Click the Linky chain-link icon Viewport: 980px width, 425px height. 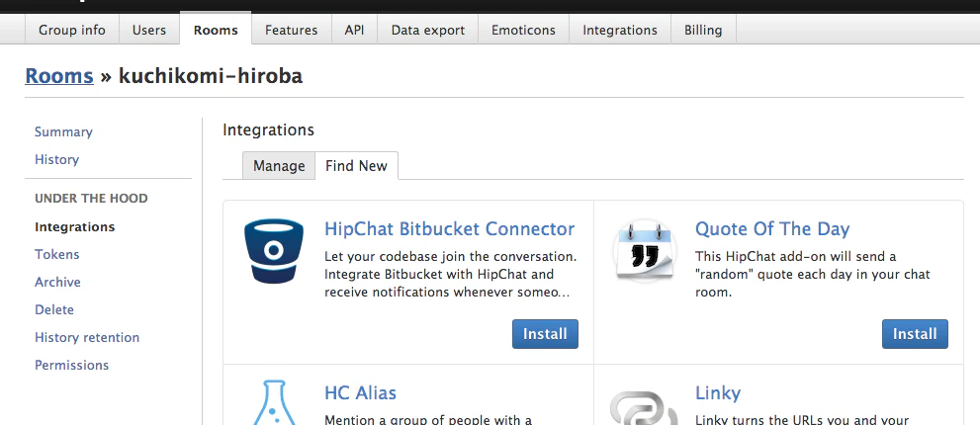tap(645, 407)
